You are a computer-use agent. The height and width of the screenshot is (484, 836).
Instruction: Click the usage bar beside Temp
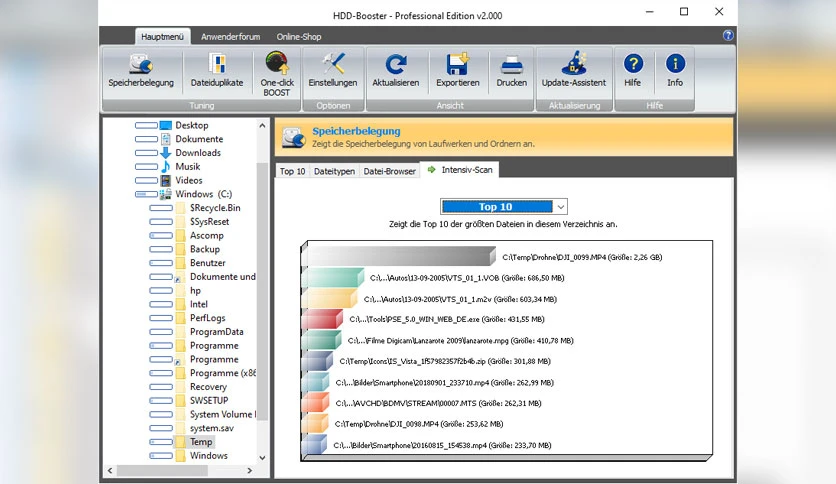tap(160, 442)
